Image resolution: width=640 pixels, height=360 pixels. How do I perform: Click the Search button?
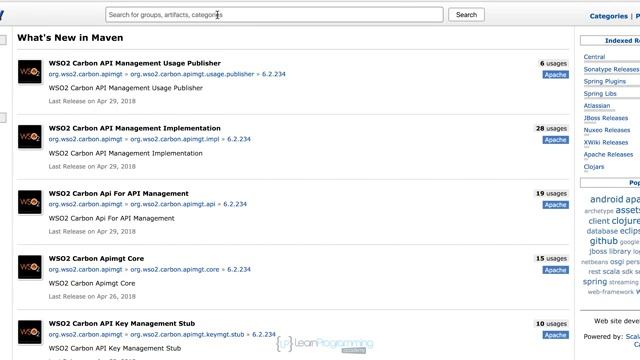[x=466, y=15]
